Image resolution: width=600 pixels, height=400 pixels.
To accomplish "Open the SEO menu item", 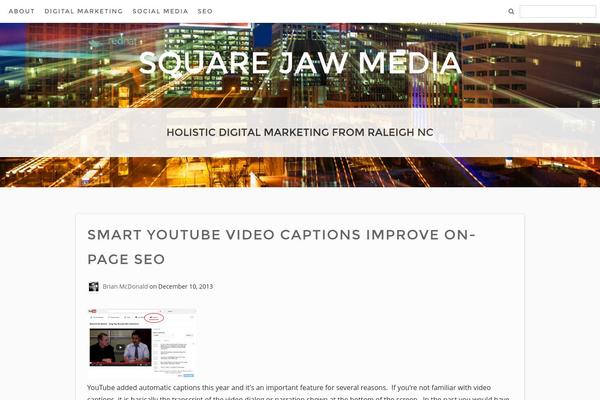I will (x=205, y=11).
